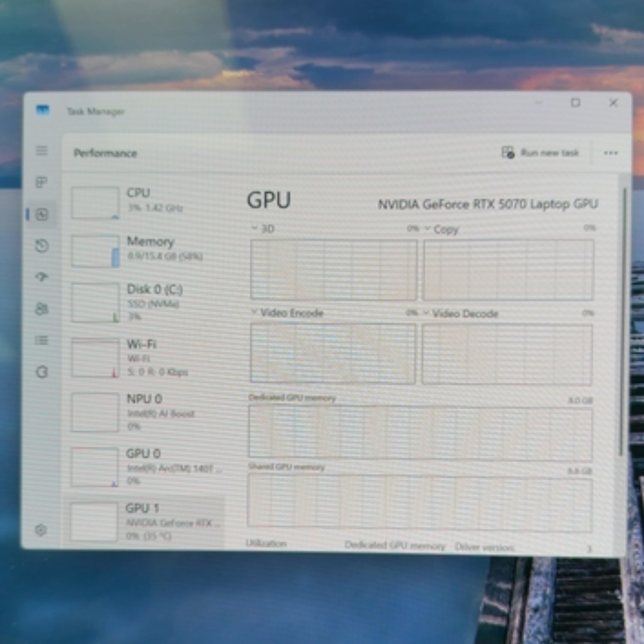The height and width of the screenshot is (644, 644).
Task: Open the three-dot more options menu
Action: click(x=611, y=153)
